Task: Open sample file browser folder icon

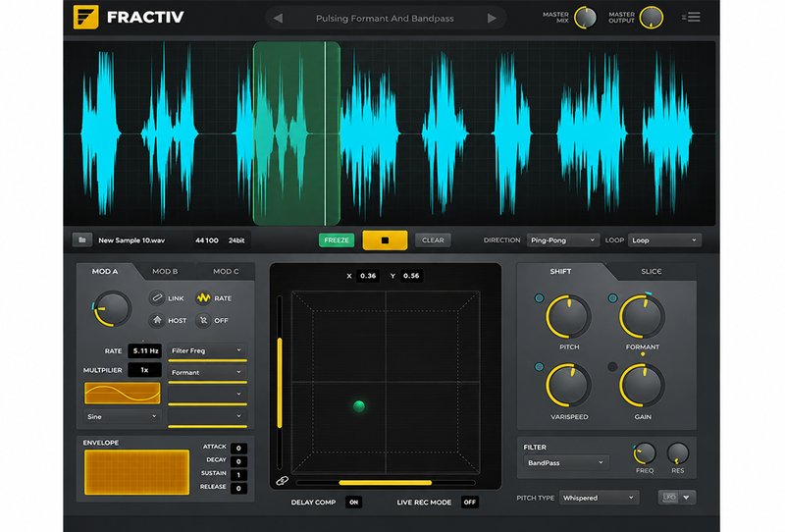Action: click(82, 239)
